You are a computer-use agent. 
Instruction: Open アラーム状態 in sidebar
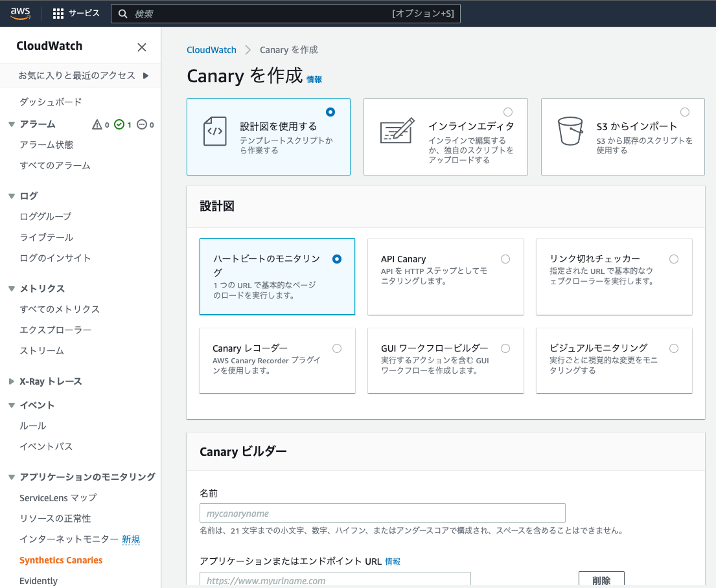coord(46,144)
